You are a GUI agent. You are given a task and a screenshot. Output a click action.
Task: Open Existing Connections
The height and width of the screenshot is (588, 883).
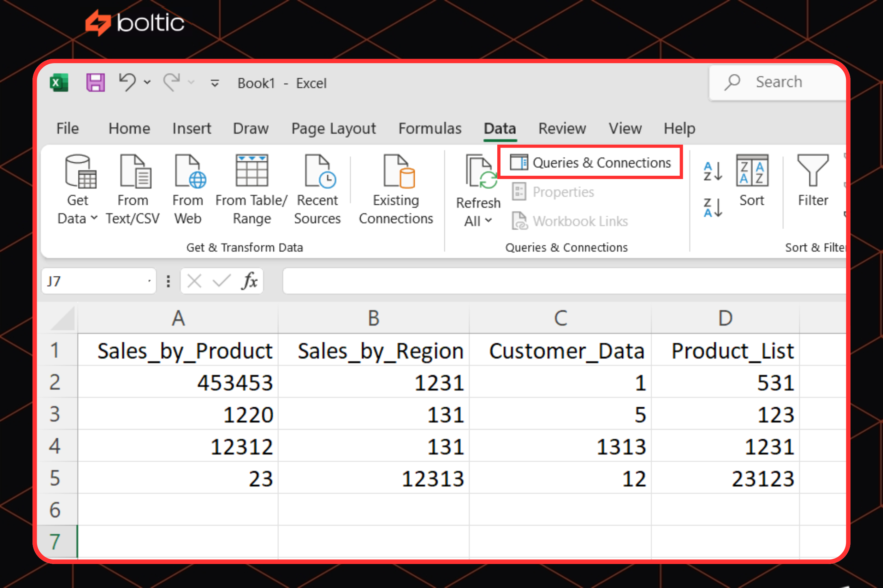coord(396,190)
